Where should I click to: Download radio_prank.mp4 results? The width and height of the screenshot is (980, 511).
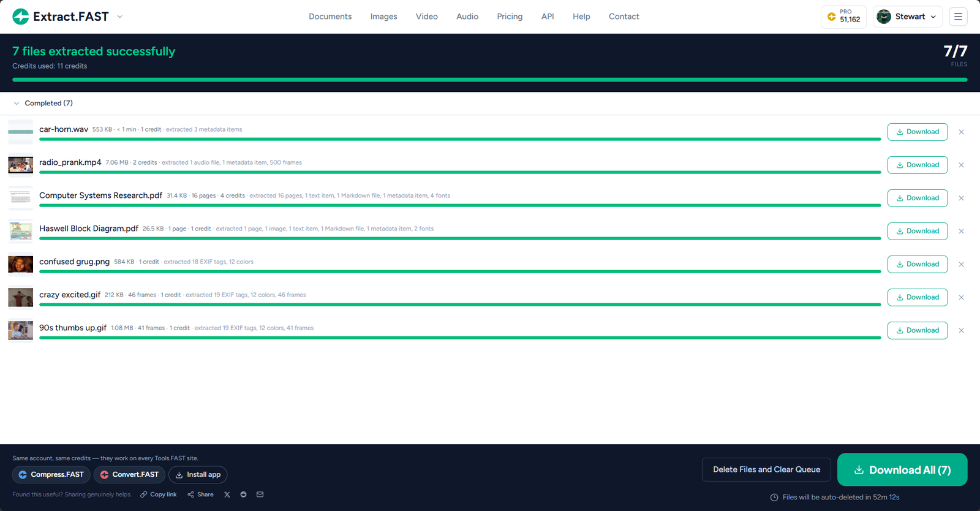point(918,165)
